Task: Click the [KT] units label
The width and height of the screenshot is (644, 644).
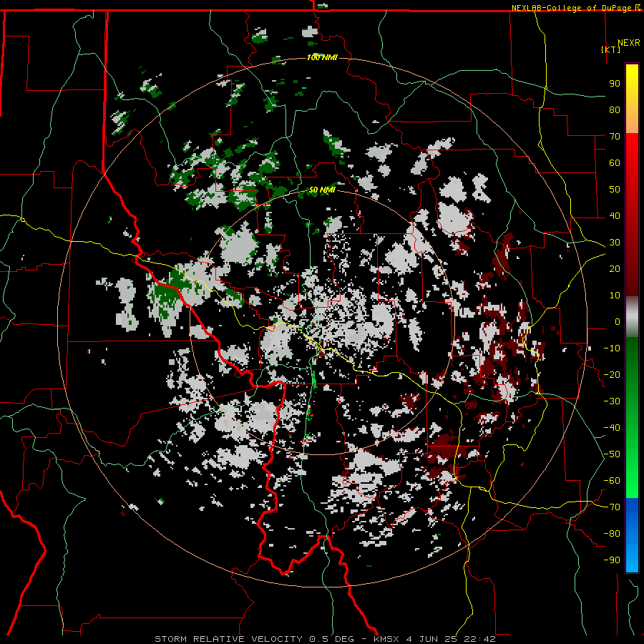Action: 610,49
